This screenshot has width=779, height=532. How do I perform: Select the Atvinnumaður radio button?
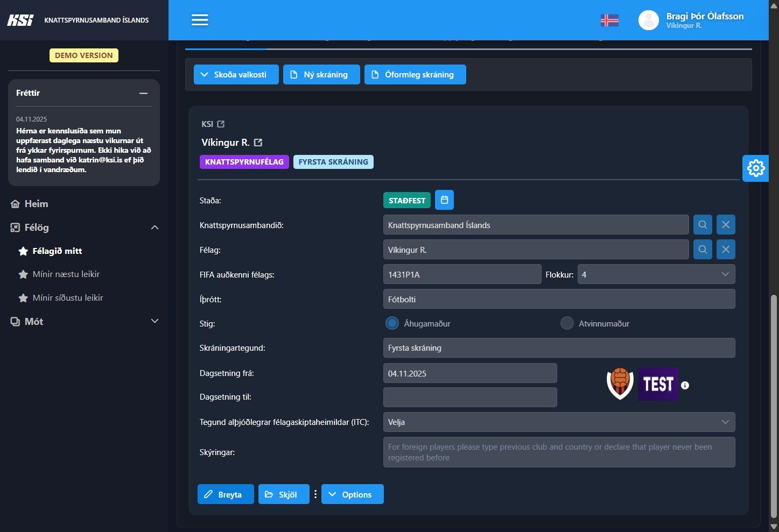567,323
